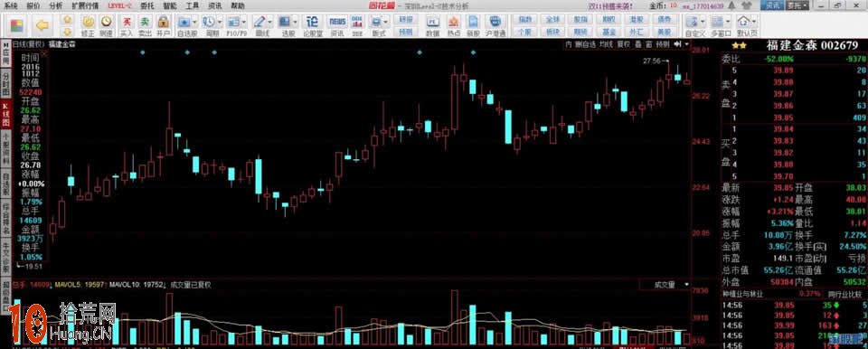Viewport: 868px width, 349px height.
Task: Click the colorful home grid icon
Action: 16,25
